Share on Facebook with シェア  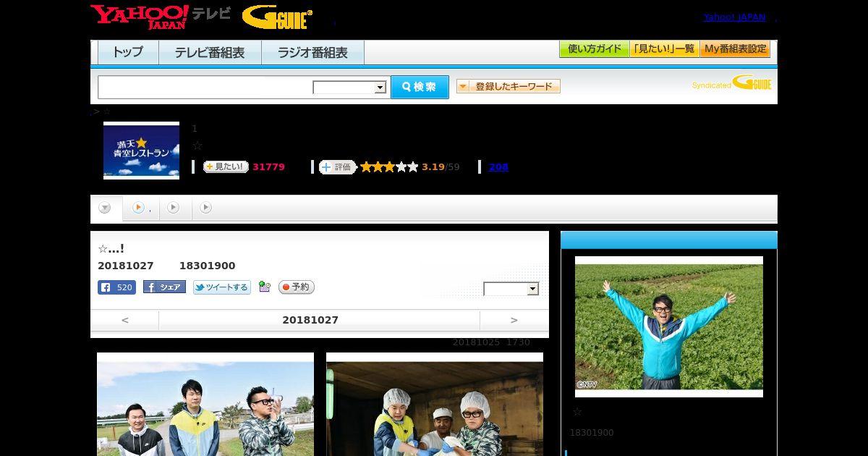(x=164, y=287)
